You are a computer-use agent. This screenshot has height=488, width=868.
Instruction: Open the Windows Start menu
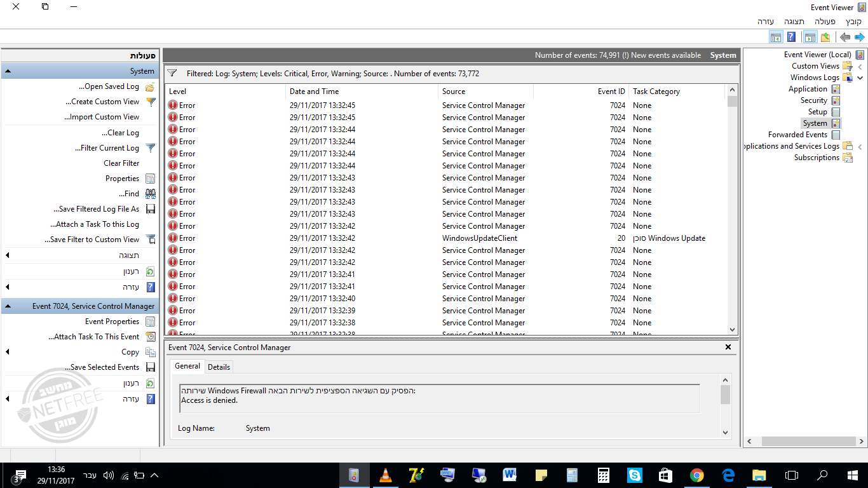point(853,475)
